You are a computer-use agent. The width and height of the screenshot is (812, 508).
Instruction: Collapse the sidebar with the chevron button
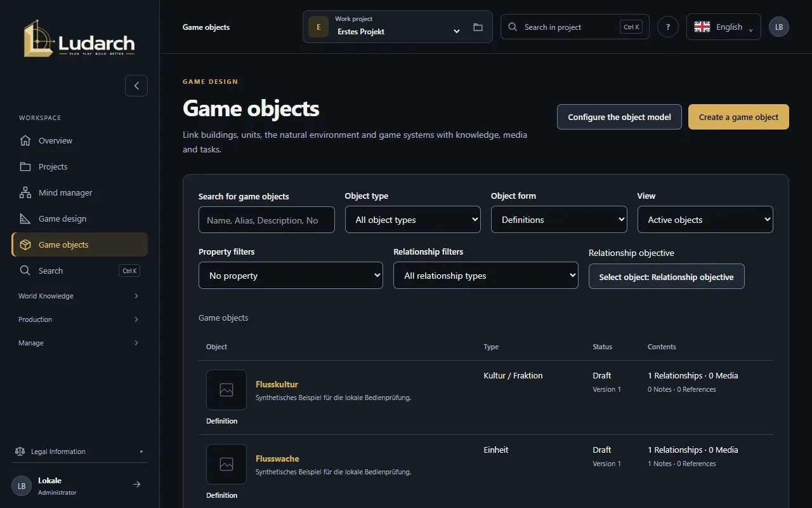pyautogui.click(x=136, y=86)
